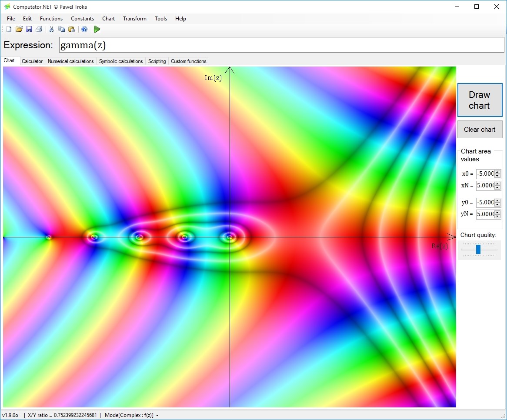This screenshot has width=507, height=420.
Task: Click the Clear chart button
Action: click(x=480, y=129)
